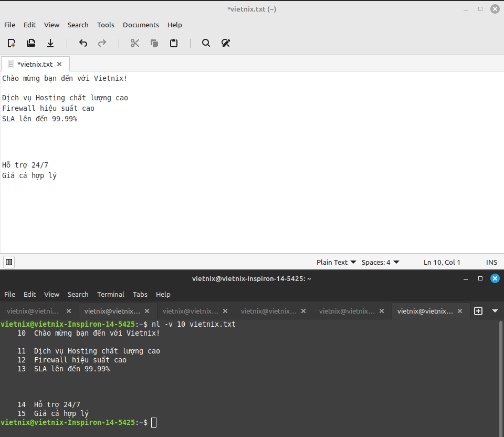Open terminal Edit menu
504x437 pixels.
coord(29,294)
